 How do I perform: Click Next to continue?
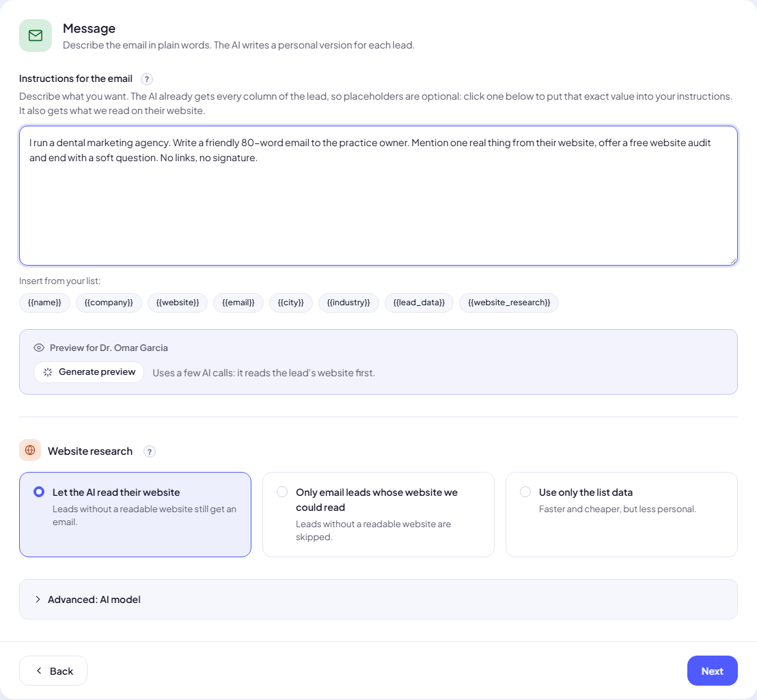click(712, 671)
